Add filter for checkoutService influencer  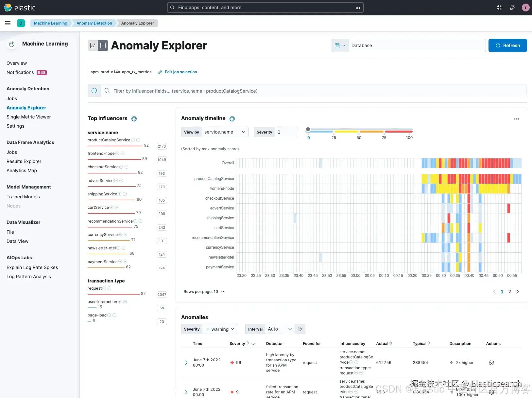121,167
